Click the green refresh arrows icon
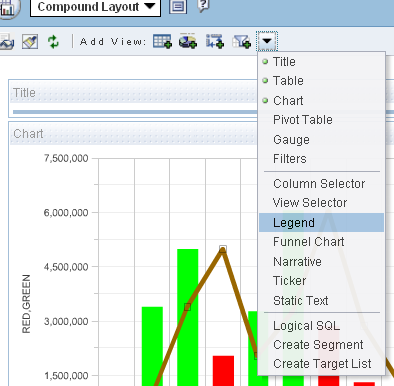 tap(53, 42)
